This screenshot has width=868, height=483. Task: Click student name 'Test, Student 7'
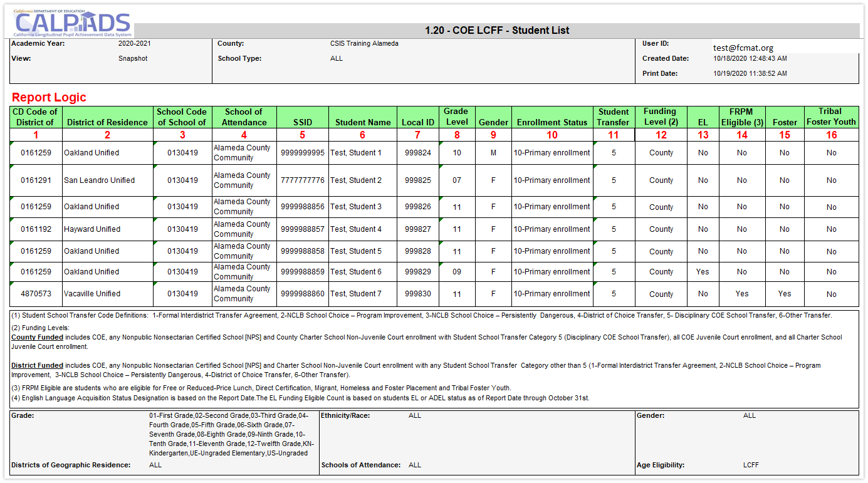356,294
